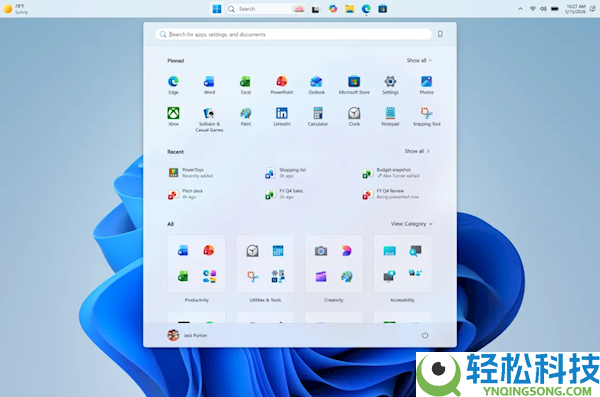Click the Start menu search field

[x=293, y=34]
